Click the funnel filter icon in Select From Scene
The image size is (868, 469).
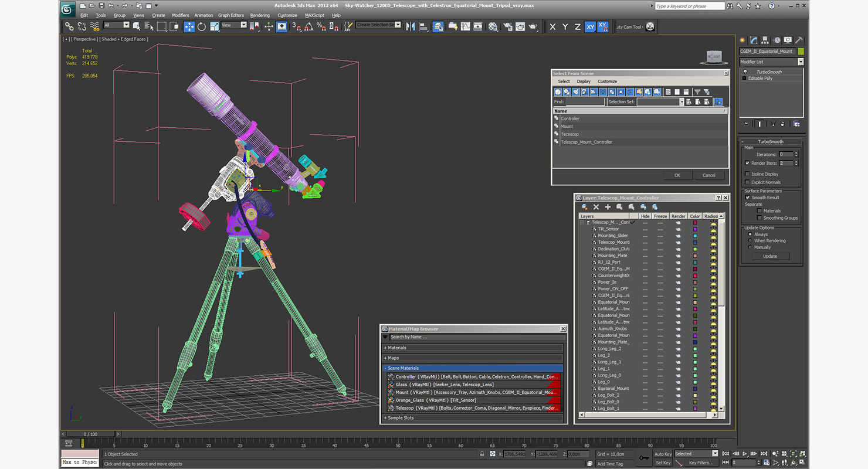697,92
